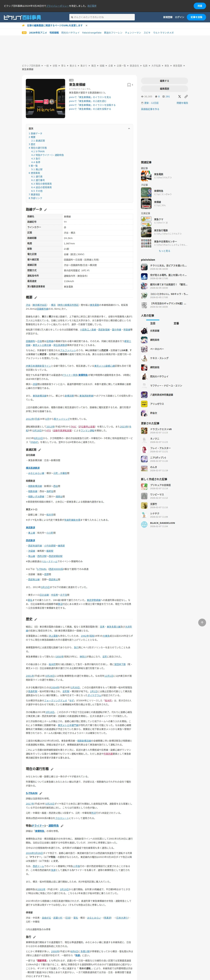Jump to '1 路線データ' in the contents

click(35, 134)
